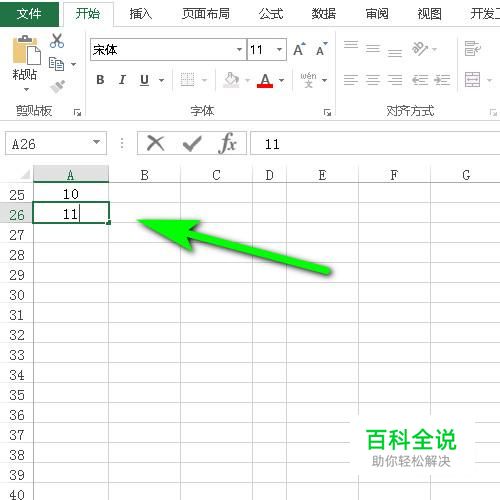Open the Font Color dropdown arrow
Viewport: 500px width, 500px height.
click(x=282, y=80)
